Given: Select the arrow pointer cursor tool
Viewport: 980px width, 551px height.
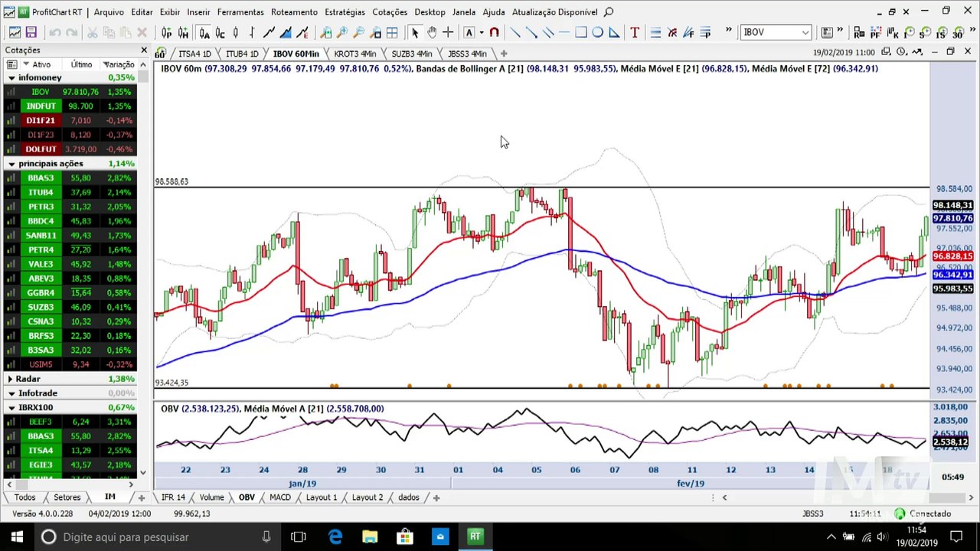Looking at the screenshot, I should tap(414, 32).
